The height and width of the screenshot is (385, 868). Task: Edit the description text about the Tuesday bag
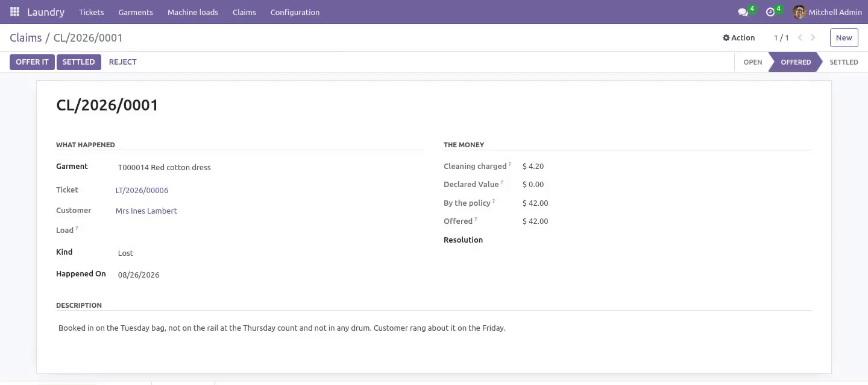pos(434,328)
